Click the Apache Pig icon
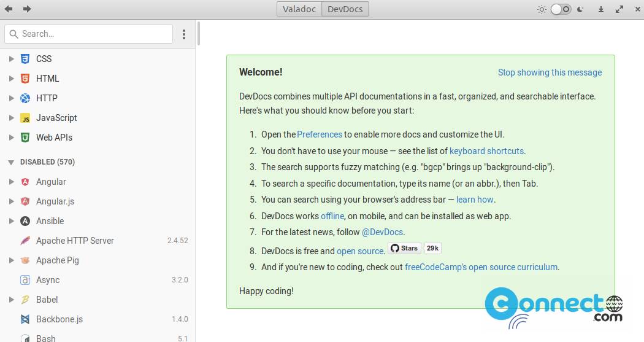Screen dimensions: 644x342 (x=25, y=260)
